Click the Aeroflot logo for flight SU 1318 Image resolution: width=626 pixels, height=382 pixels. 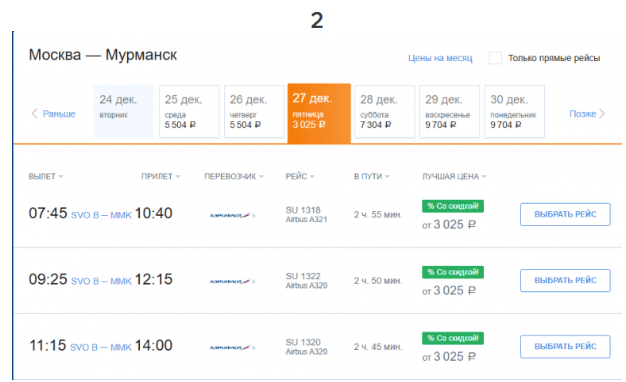[232, 216]
